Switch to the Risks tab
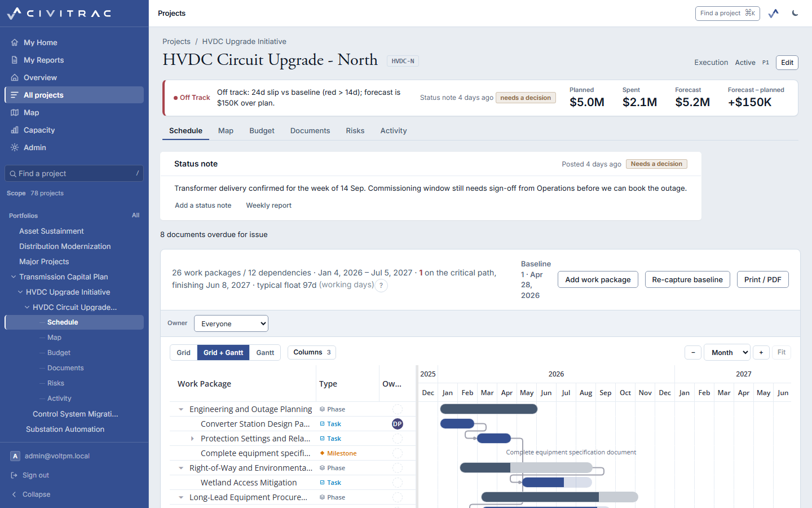The height and width of the screenshot is (508, 812). 355,130
